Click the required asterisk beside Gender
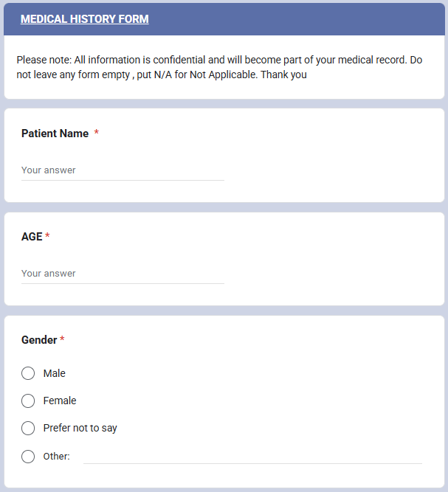The image size is (448, 492). (x=63, y=340)
